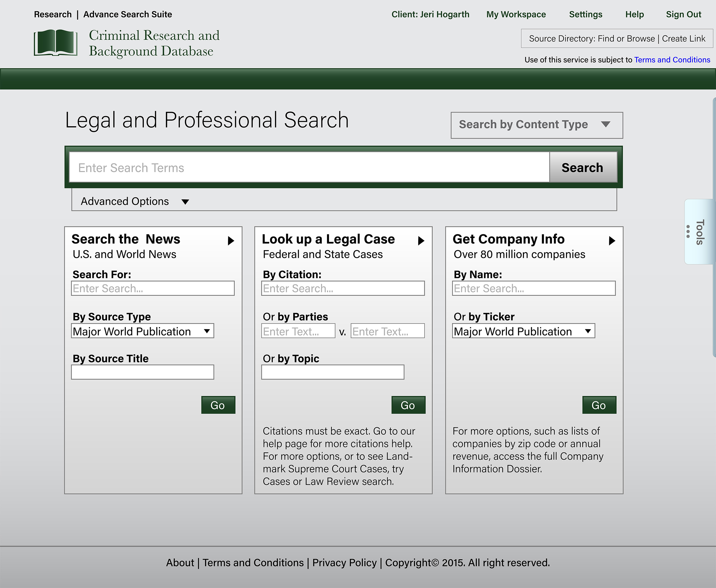Viewport: 716px width, 588px height.
Task: Click Go in Get Company Info panel
Action: coord(599,405)
